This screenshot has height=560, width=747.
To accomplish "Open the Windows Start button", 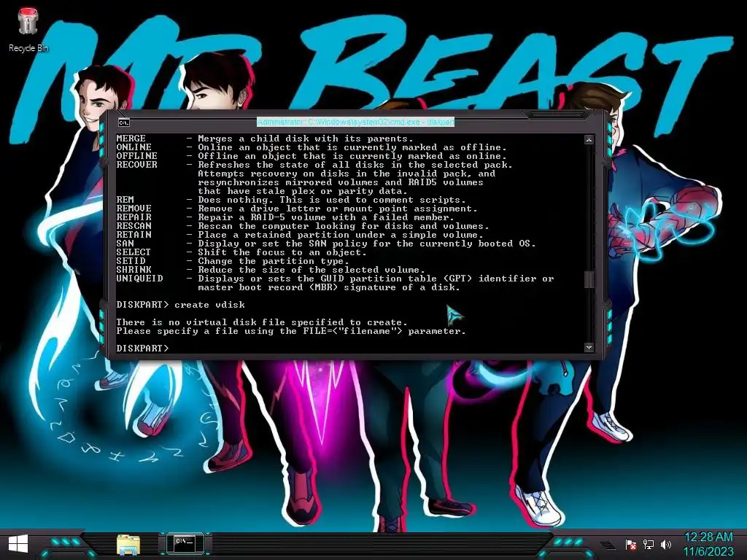I will [x=18, y=544].
